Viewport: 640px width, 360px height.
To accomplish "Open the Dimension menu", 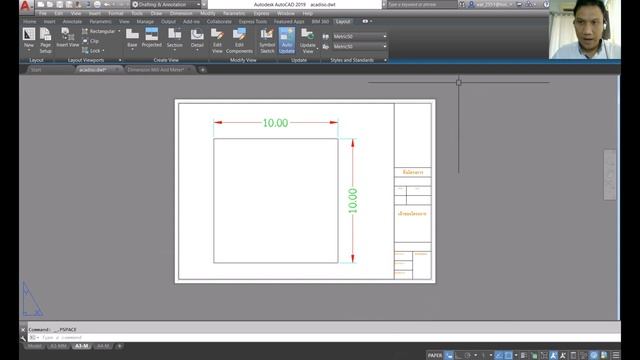I will coord(181,13).
